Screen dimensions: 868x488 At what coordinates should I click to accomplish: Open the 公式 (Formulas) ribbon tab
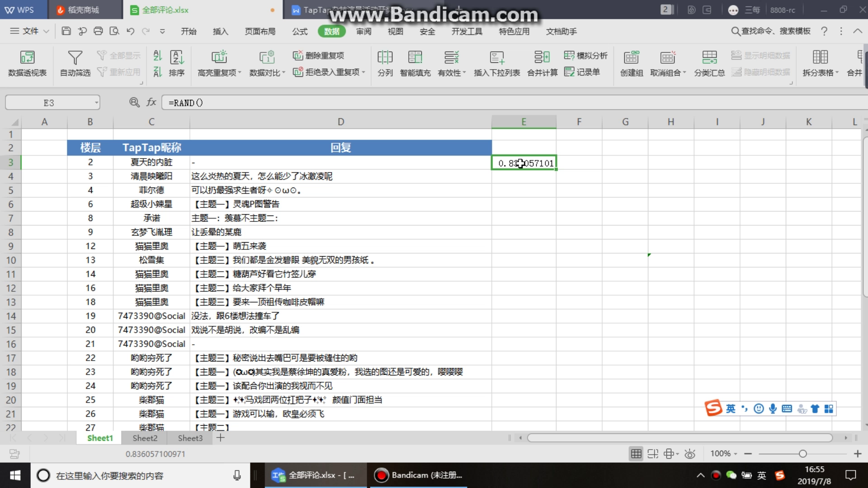coord(300,31)
